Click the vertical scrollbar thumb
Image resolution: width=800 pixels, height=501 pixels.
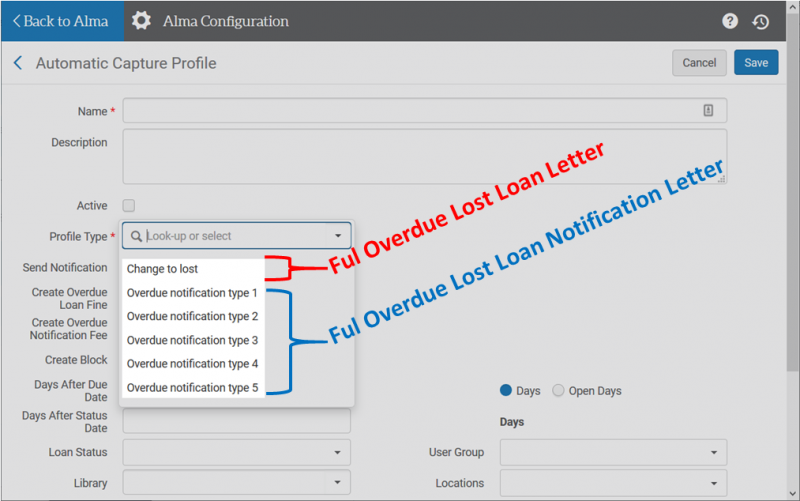point(792,194)
